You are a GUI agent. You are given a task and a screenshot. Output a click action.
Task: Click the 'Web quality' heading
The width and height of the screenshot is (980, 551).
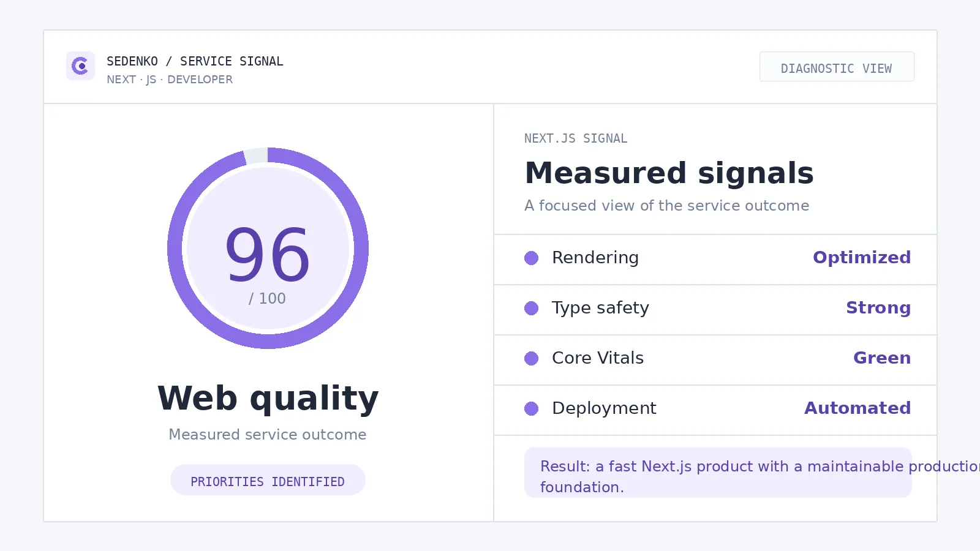268,399
